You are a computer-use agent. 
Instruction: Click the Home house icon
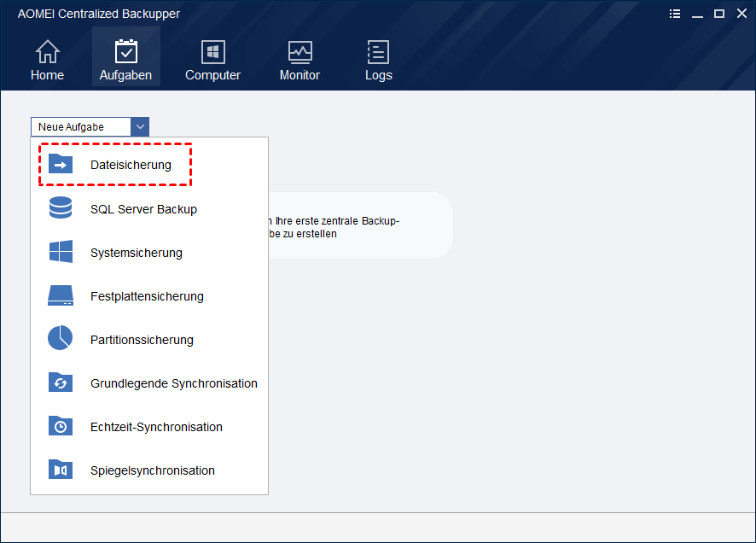point(47,51)
